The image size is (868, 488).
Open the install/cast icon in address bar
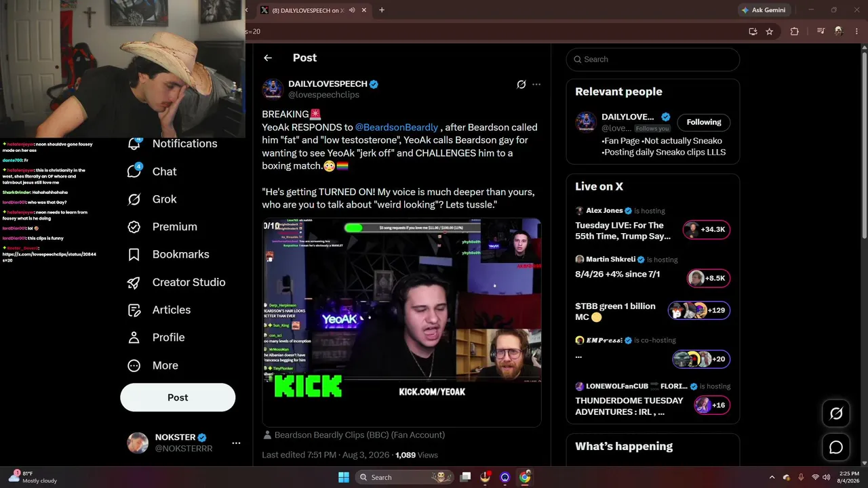click(753, 31)
